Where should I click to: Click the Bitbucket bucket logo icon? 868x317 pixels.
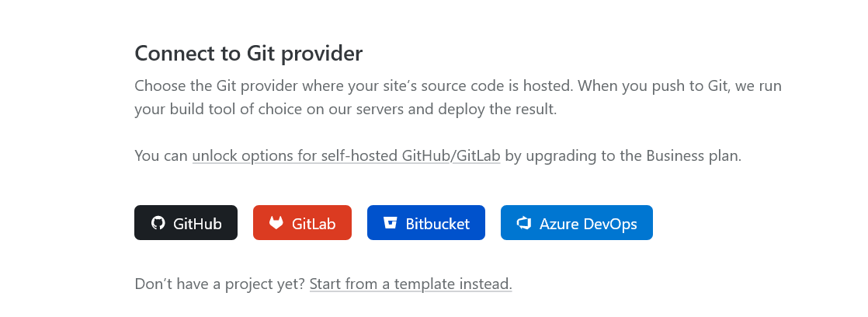tap(391, 223)
